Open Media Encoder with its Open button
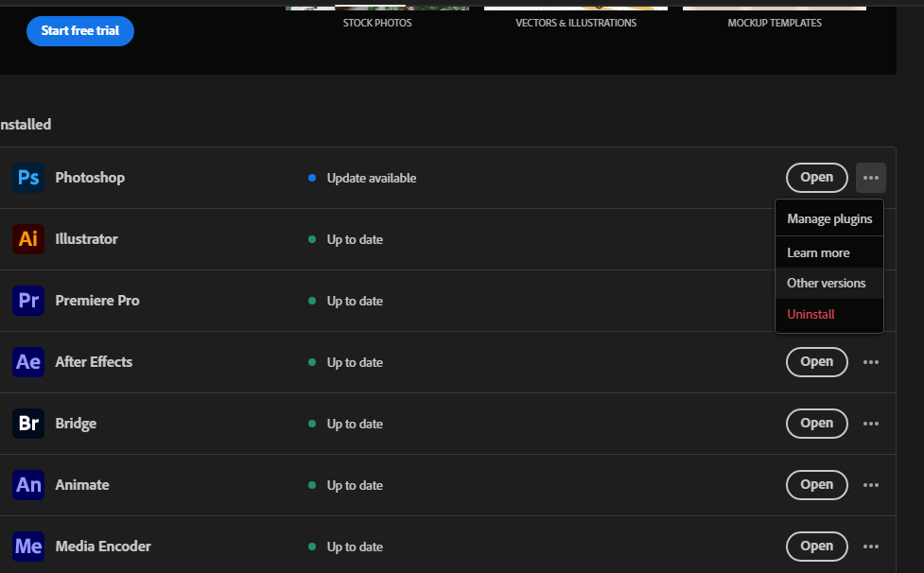This screenshot has height=573, width=924. coord(817,547)
